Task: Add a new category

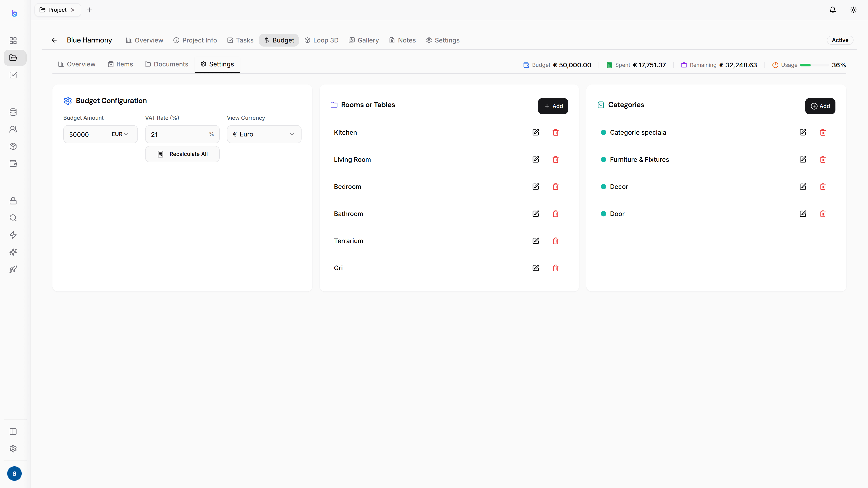Action: tap(820, 106)
